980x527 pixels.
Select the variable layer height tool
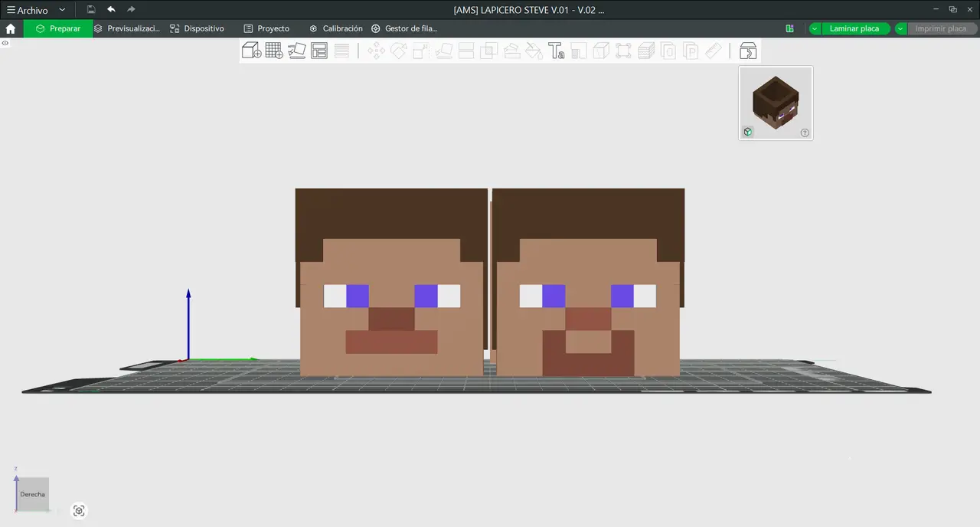[x=342, y=51]
